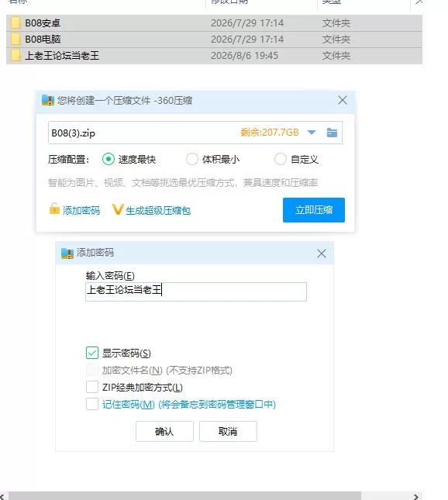Click the B08电脑 folder name
The height and width of the screenshot is (500, 448).
[x=43, y=40]
